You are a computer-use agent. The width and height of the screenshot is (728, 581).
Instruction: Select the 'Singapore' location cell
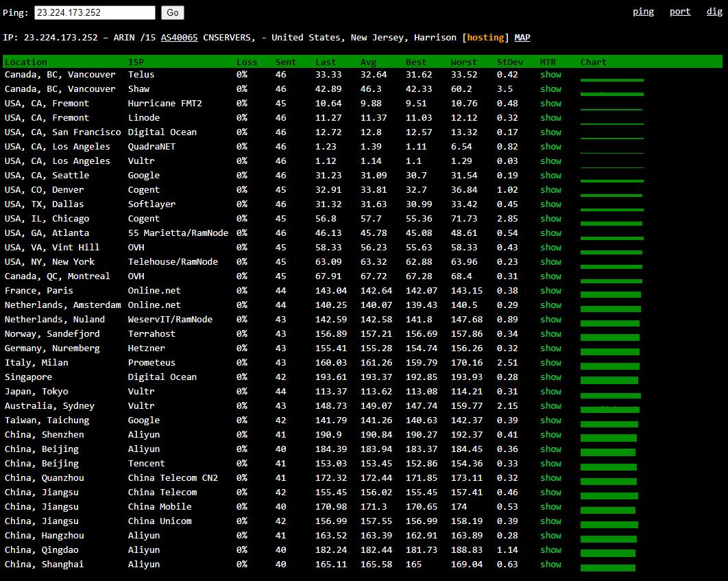pyautogui.click(x=28, y=377)
